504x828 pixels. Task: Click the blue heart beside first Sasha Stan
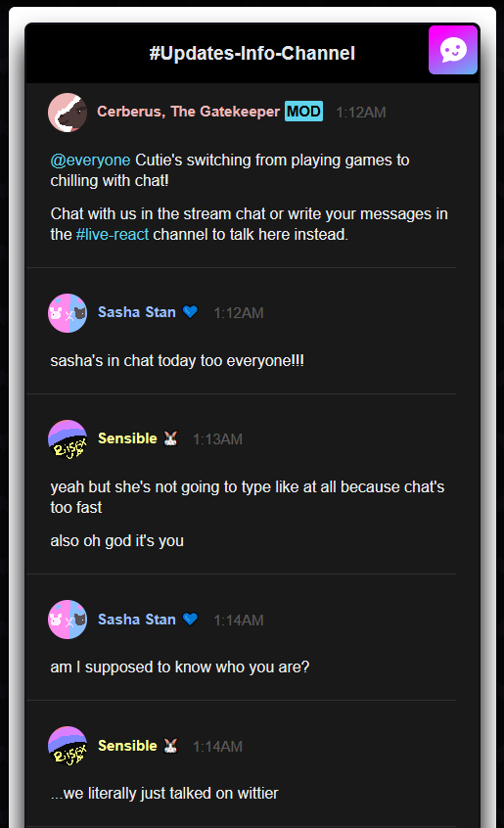[190, 312]
